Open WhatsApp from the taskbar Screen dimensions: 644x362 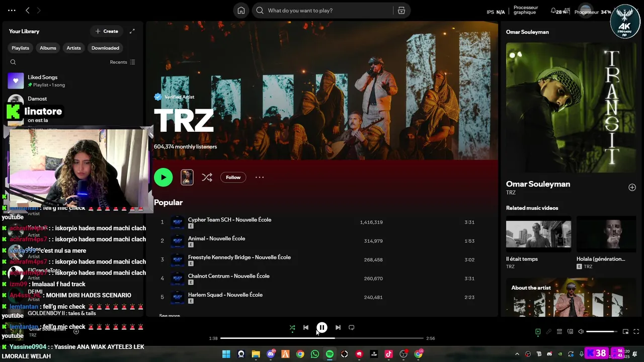coord(315,354)
